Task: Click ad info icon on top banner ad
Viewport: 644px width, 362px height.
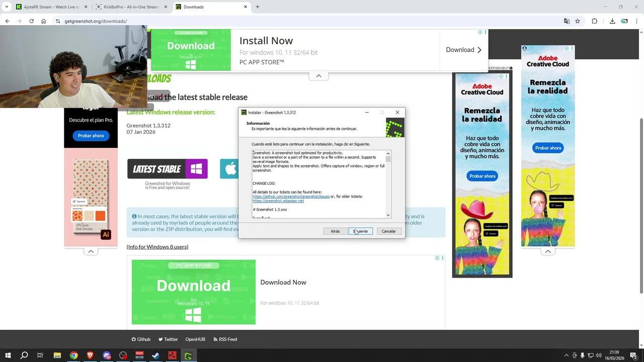Action: (x=480, y=32)
